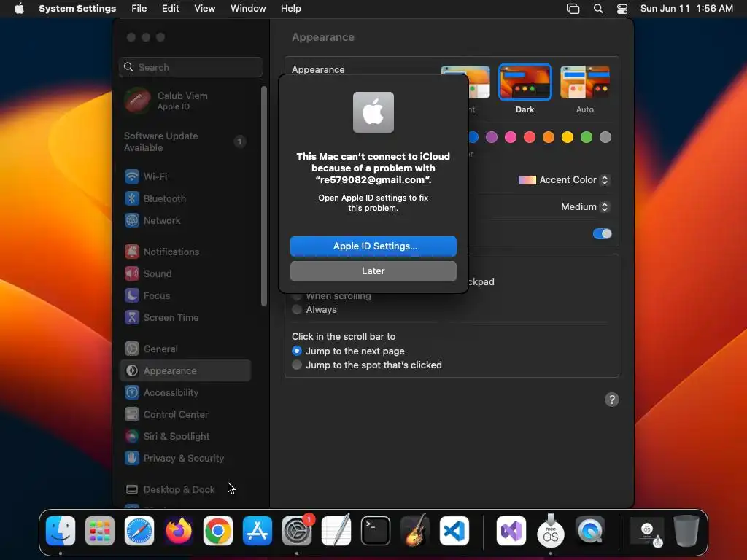This screenshot has width=747, height=560.
Task: Open App Store from the Dock
Action: [258, 531]
